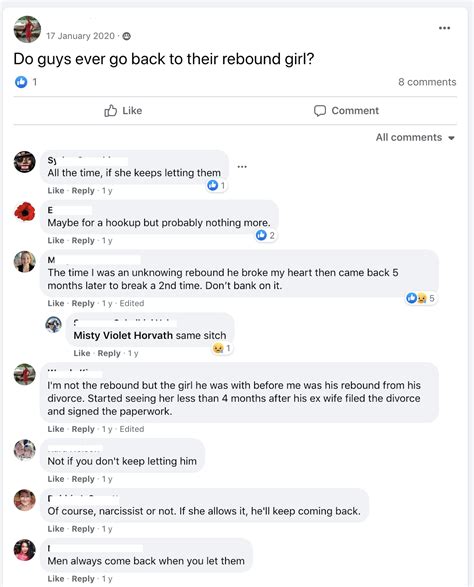Click the "17 January 2020" timestamp
Viewport: 474px width, 587px height.
pos(80,36)
